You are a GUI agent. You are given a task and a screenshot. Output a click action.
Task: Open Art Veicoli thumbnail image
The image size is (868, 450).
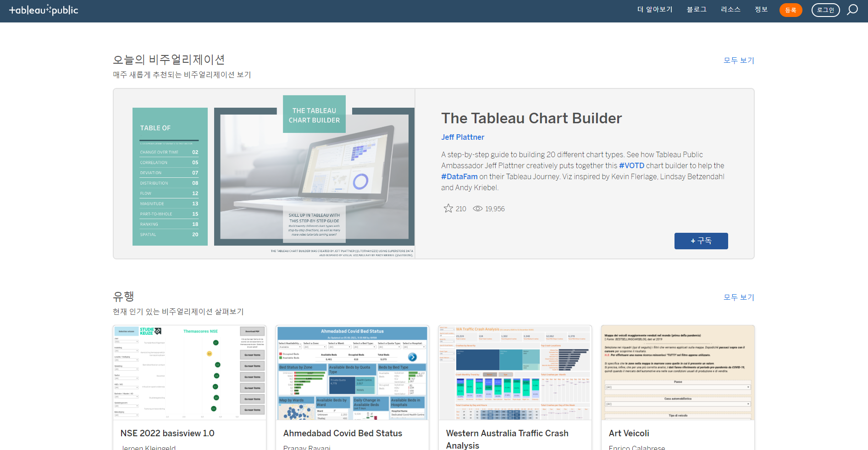(678, 373)
